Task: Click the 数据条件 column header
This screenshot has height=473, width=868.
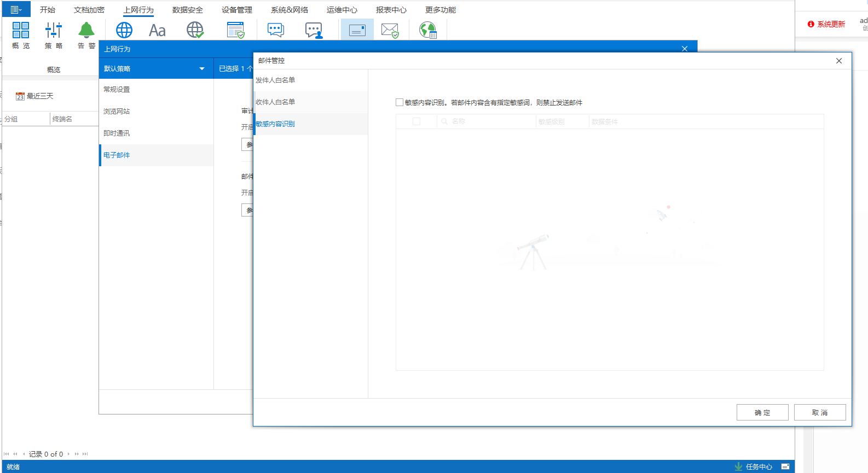Action: tap(706, 121)
